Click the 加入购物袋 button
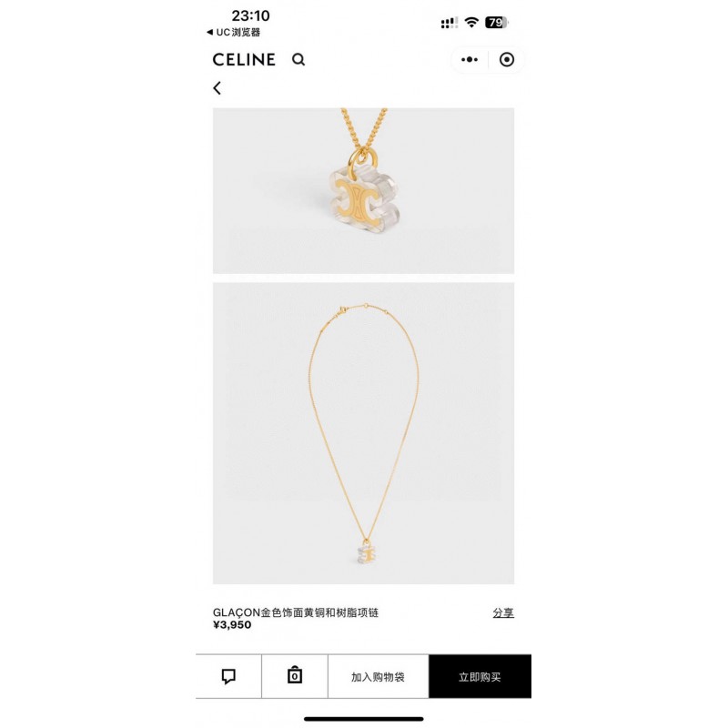 pos(378,676)
